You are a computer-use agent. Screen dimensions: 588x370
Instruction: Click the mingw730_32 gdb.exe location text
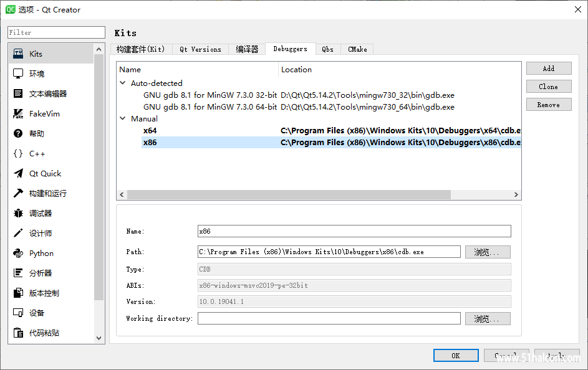pos(367,95)
